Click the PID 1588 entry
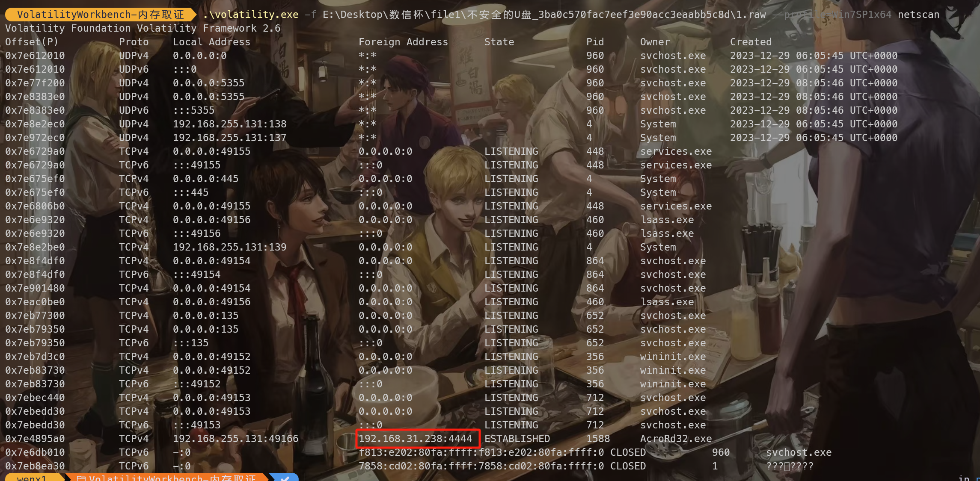 [x=598, y=439]
